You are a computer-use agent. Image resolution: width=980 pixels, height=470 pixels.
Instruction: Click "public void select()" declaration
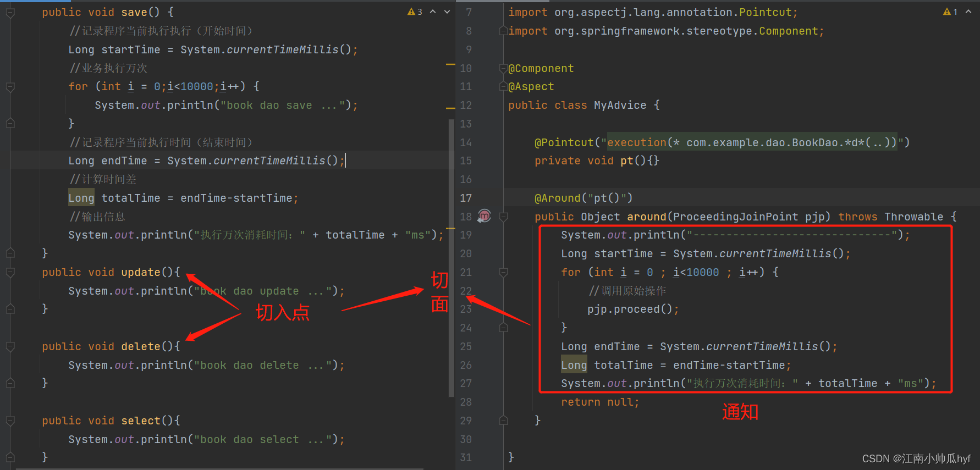111,421
